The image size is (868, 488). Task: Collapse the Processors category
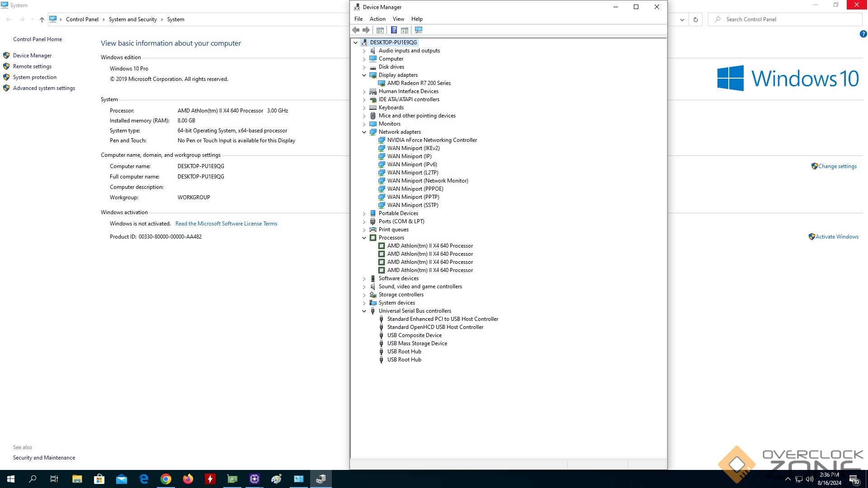[x=364, y=238]
